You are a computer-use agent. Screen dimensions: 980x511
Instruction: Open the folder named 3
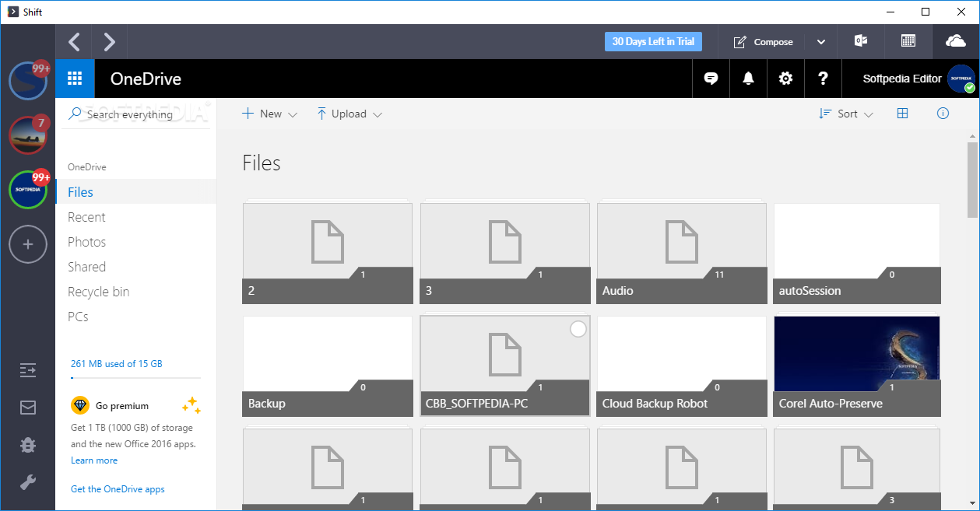(504, 254)
